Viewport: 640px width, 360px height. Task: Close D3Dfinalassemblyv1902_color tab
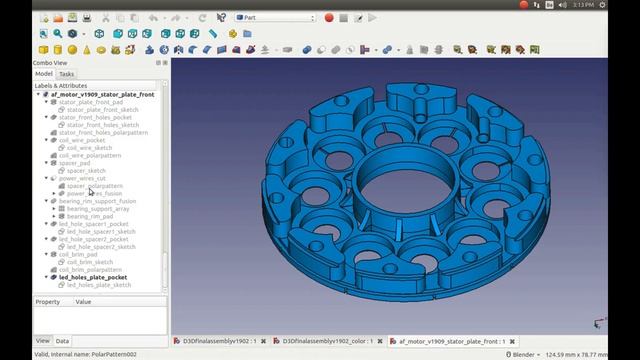tap(380, 341)
